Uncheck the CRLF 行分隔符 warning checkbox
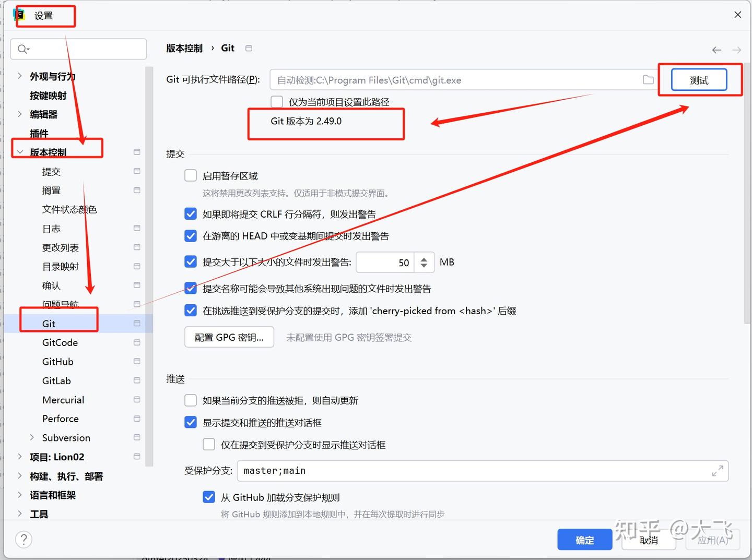752x560 pixels. (x=190, y=213)
